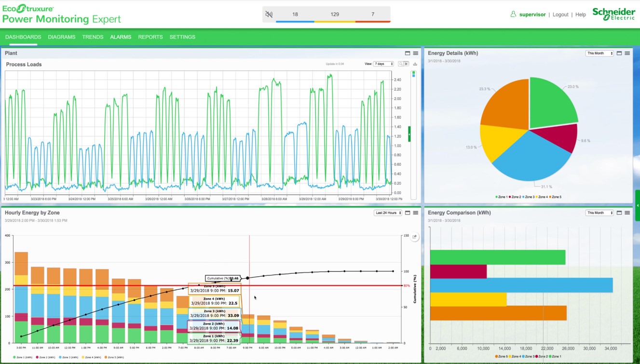The height and width of the screenshot is (364, 640).
Task: Open the supervisor user profile icon
Action: tap(513, 14)
